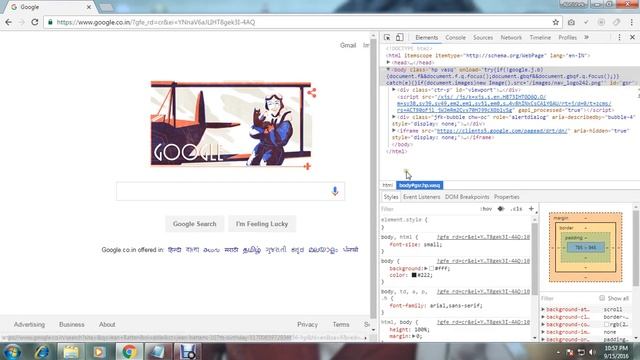
Task: Open the media player taskbar icon
Action: 99,351
